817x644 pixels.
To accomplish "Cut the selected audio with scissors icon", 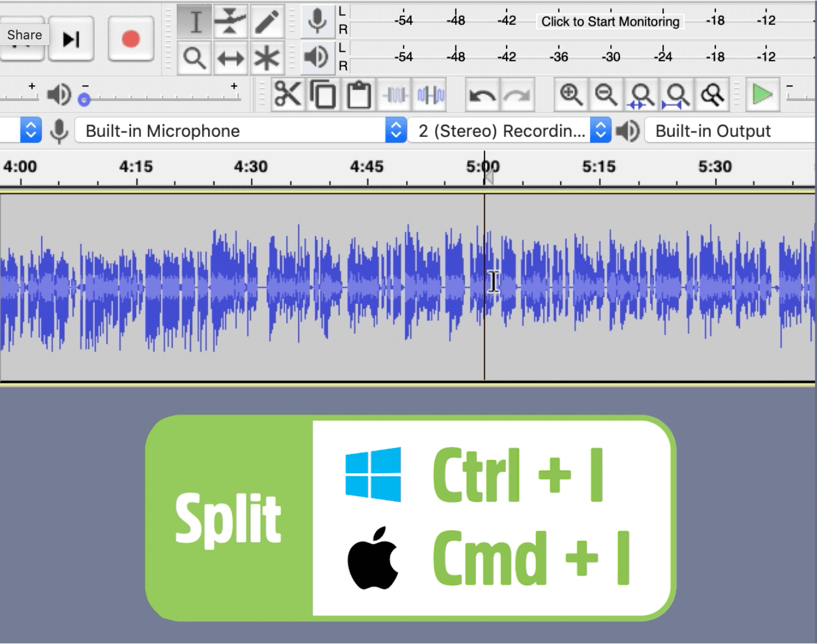I will pos(288,94).
